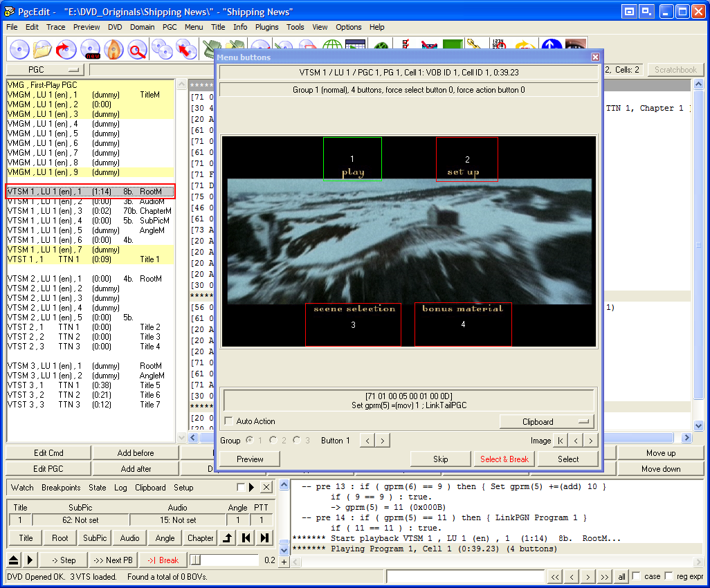The width and height of the screenshot is (710, 588).
Task: Click the Preview button in dialog
Action: (x=250, y=459)
